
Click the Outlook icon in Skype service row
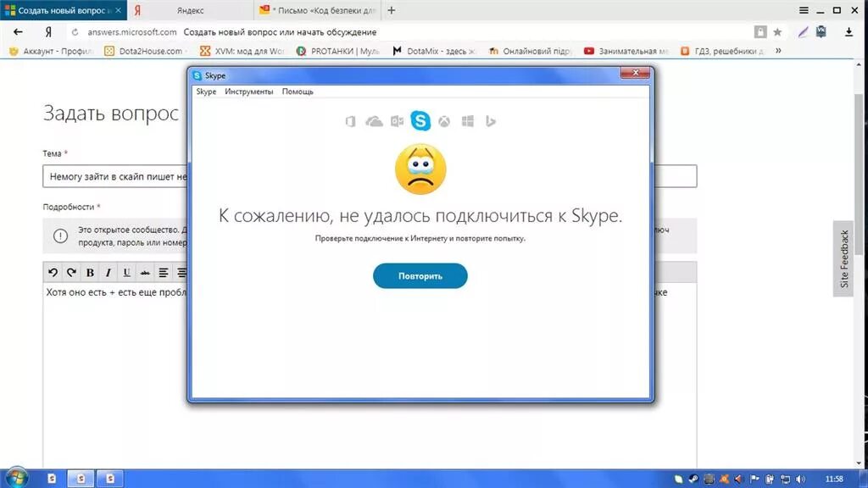(x=397, y=121)
